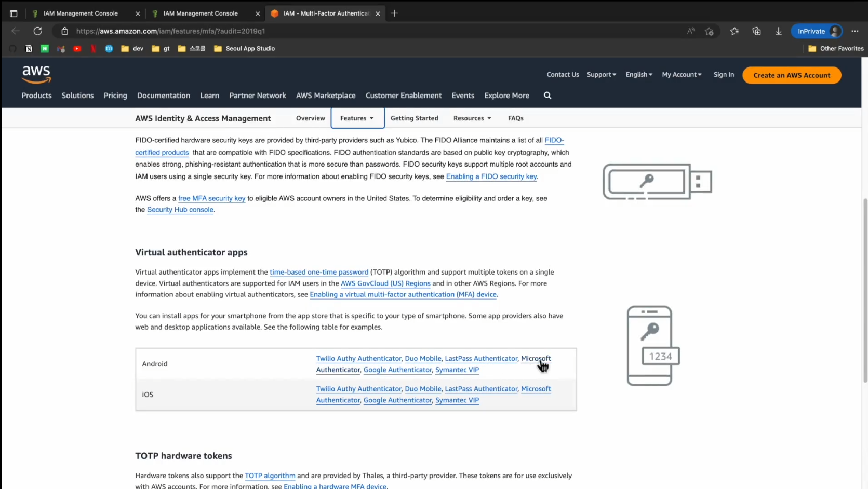868x489 pixels.
Task: Open the Collections icon
Action: tap(756, 31)
